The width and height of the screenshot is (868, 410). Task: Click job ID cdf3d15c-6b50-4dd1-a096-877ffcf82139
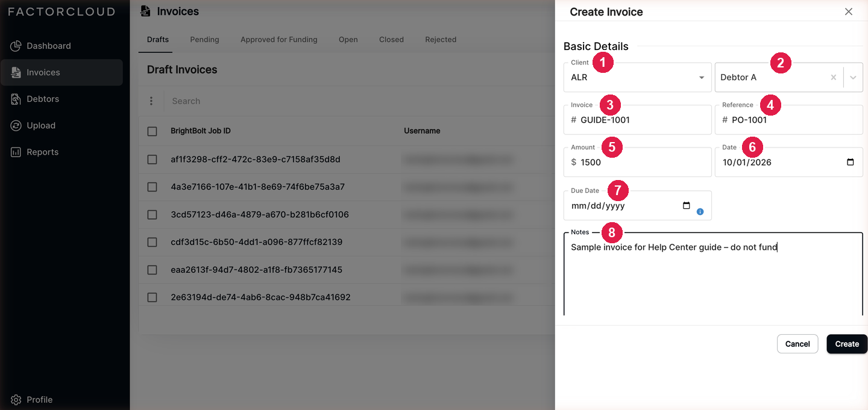point(257,242)
